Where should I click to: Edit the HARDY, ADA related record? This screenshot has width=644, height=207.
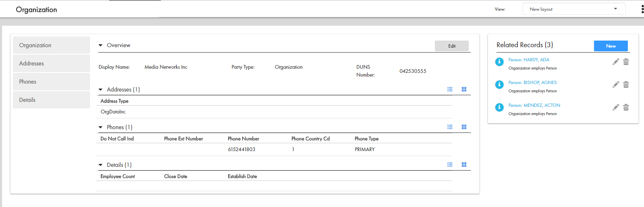pyautogui.click(x=616, y=62)
